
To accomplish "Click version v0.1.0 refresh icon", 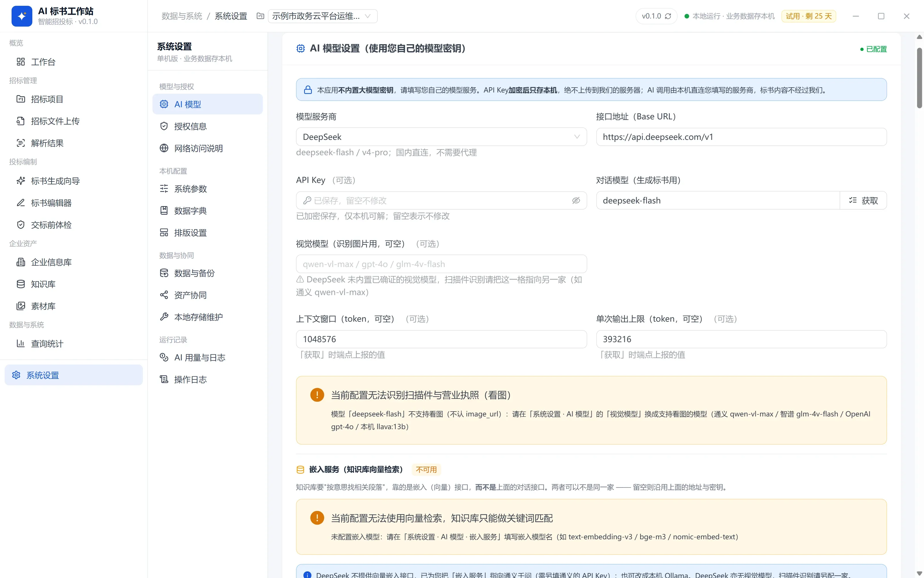I will tap(668, 16).
